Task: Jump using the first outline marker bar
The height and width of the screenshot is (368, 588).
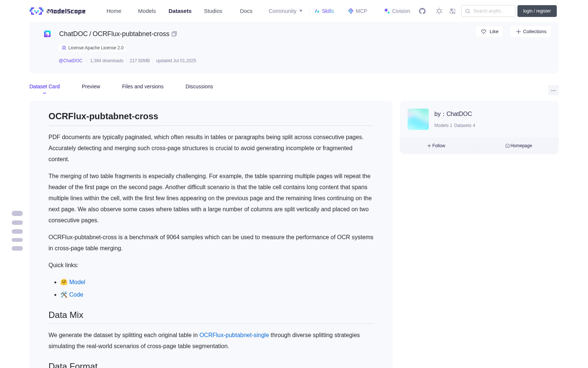Action: click(17, 213)
